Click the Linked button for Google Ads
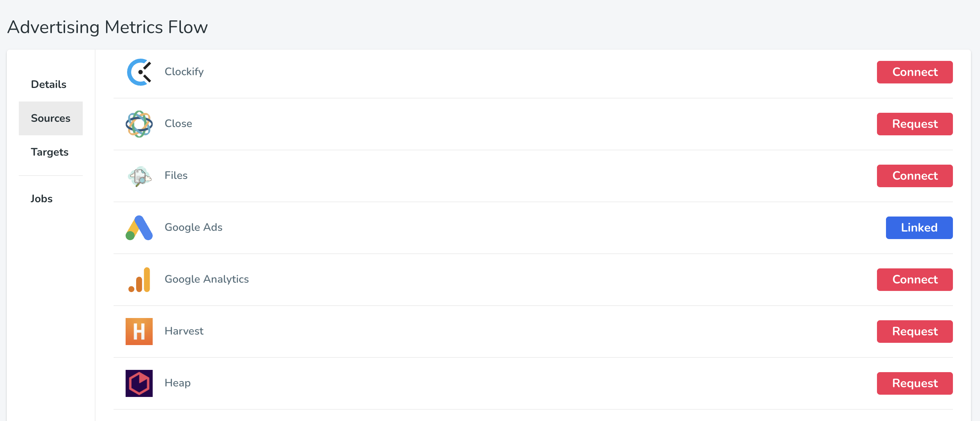 [919, 227]
